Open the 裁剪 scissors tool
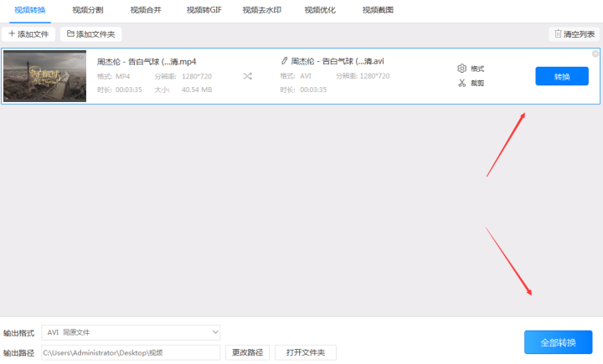This screenshot has width=603, height=364. tap(471, 83)
